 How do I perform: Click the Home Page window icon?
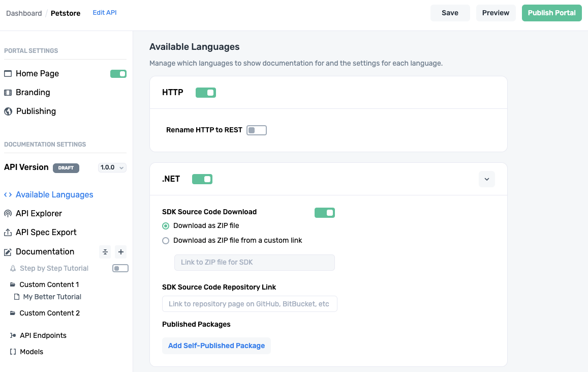click(8, 74)
